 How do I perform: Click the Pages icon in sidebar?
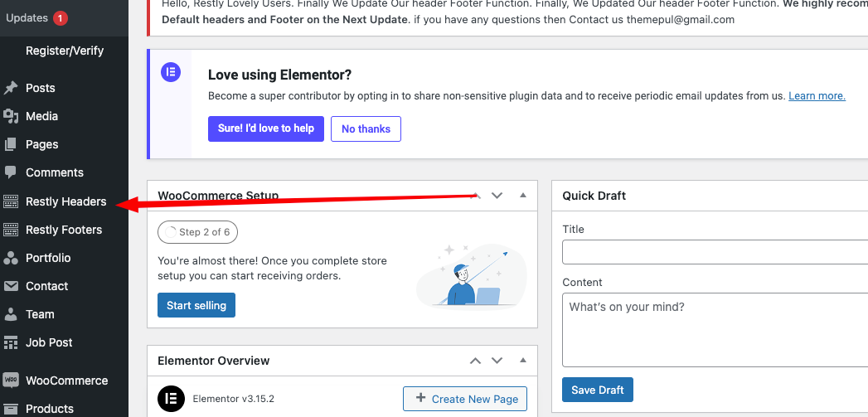point(11,144)
